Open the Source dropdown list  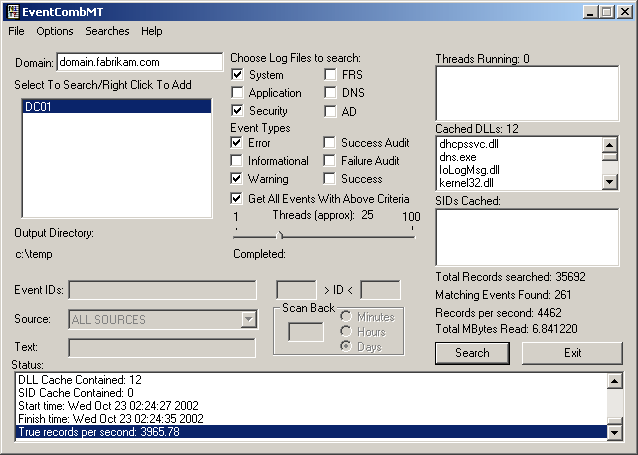coord(248,320)
